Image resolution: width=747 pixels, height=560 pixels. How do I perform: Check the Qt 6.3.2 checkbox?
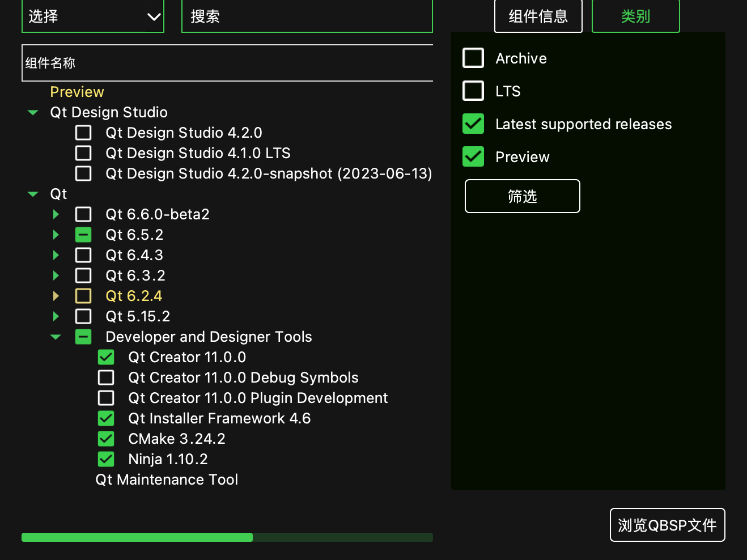(83, 275)
